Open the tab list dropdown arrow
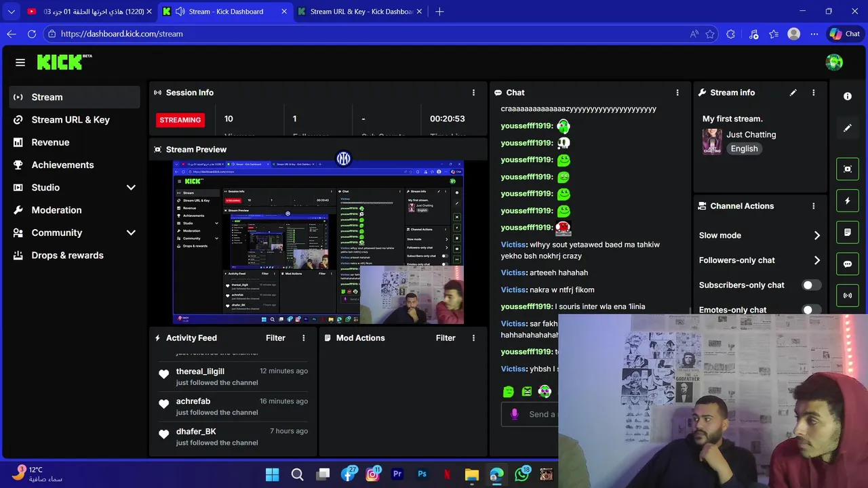Screen dimensions: 868x488 (x=12, y=12)
